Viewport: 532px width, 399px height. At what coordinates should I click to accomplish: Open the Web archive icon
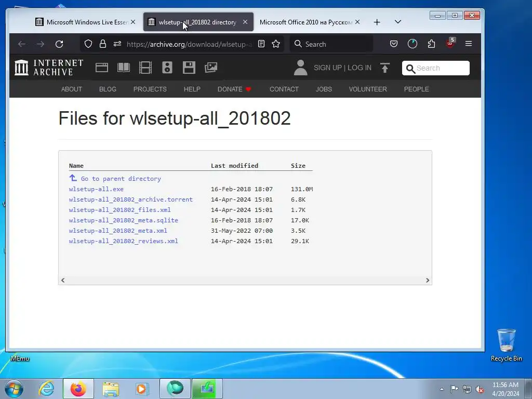pyautogui.click(x=101, y=68)
